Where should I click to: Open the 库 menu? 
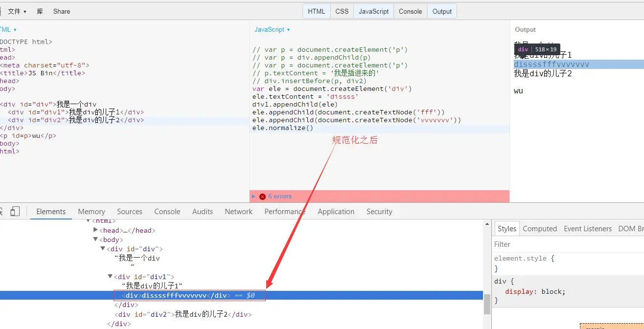(x=40, y=11)
